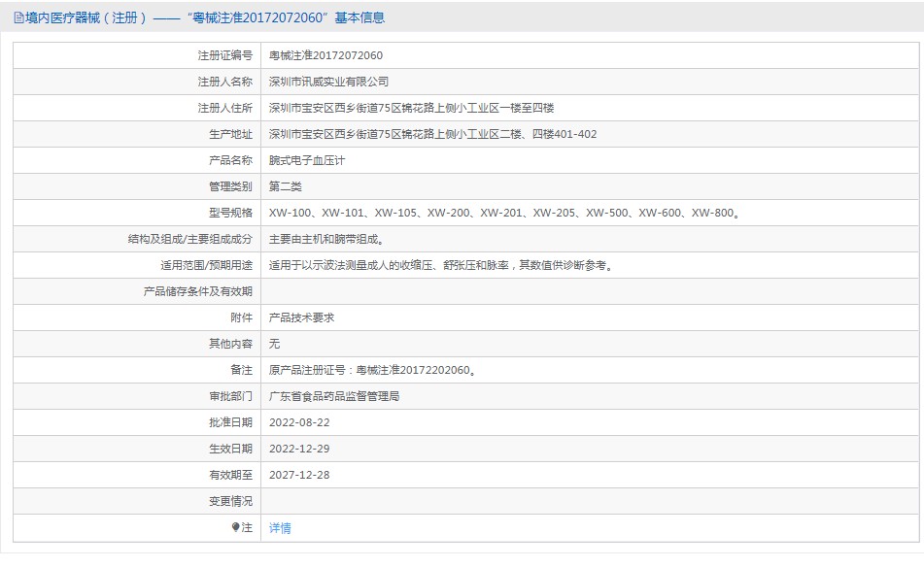The image size is (924, 568).
Task: Select the model list starting XW-100
Action: pyautogui.click(x=504, y=213)
